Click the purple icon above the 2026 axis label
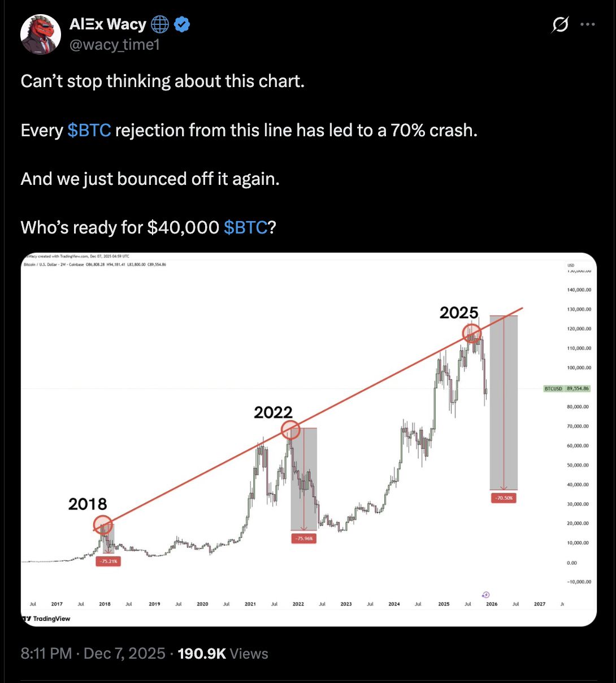Screen dimensions: 616x683 [x=486, y=595]
